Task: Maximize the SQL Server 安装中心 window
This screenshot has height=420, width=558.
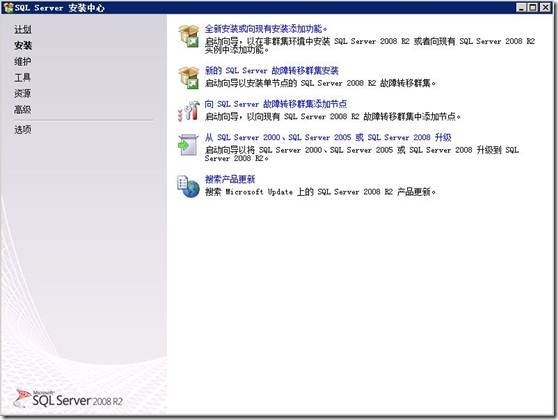Action: click(x=533, y=7)
